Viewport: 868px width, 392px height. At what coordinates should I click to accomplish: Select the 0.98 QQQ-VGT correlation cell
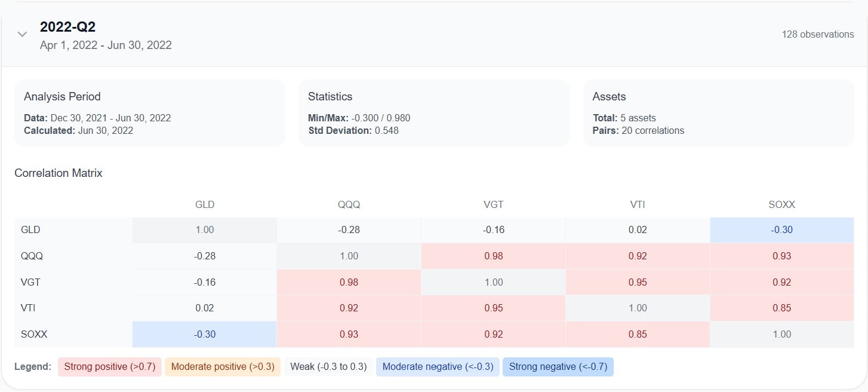click(493, 256)
